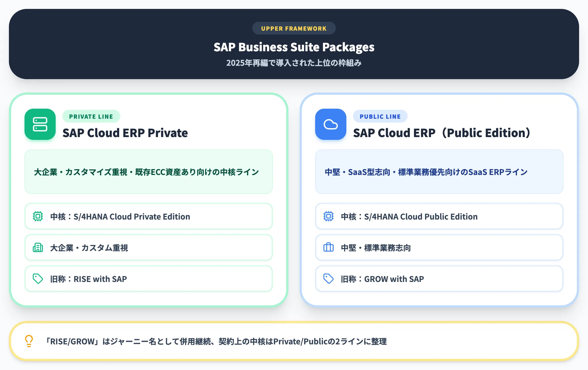This screenshot has width=588, height=370.
Task: Click the row text 中堅・標準業務志向
Action: coord(376,248)
